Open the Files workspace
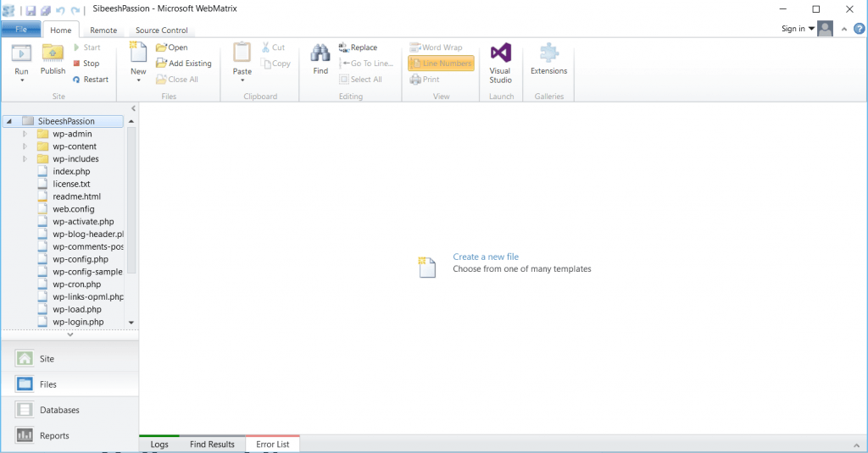This screenshot has height=453, width=868. (70, 384)
